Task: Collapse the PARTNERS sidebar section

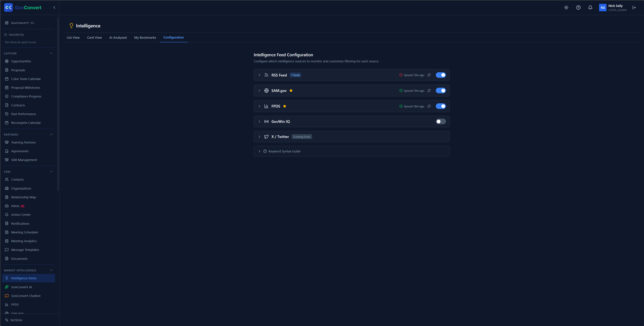Action: point(51,134)
